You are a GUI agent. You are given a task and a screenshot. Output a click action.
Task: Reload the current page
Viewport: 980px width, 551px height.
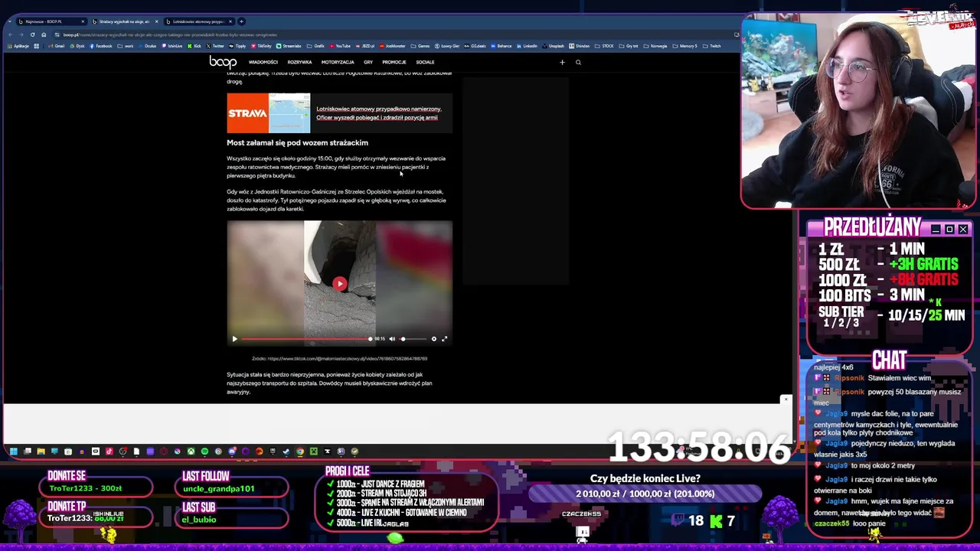[x=32, y=34]
